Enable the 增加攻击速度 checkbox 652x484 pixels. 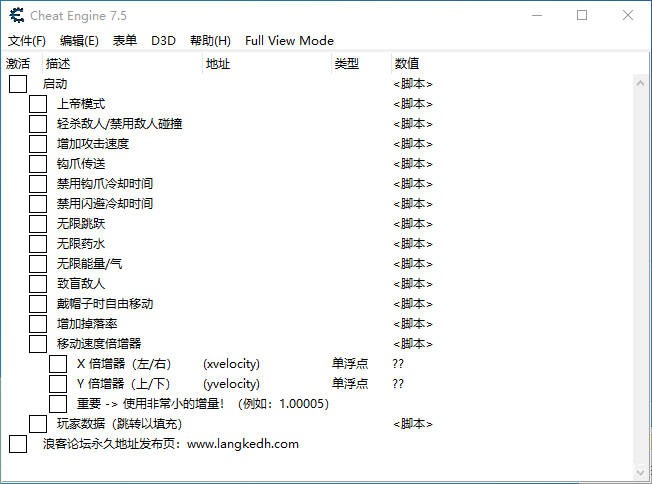tap(38, 143)
